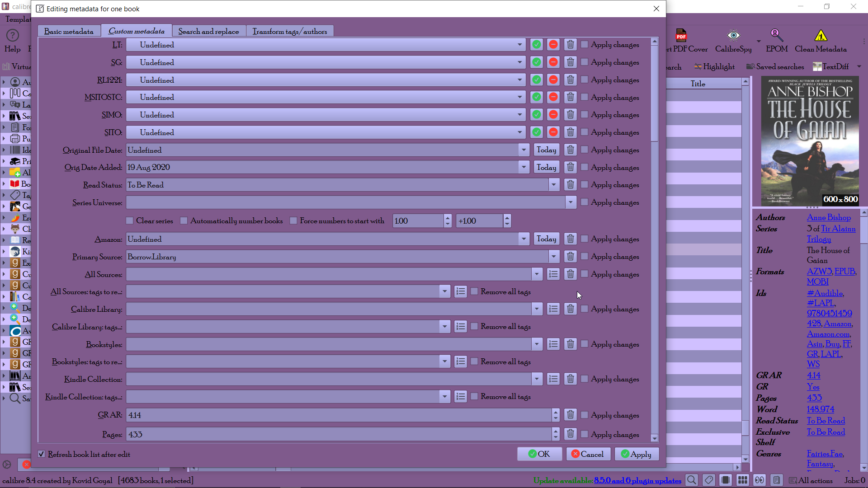The width and height of the screenshot is (868, 488).
Task: Open the Series Universe dropdown arrow
Action: (571, 202)
